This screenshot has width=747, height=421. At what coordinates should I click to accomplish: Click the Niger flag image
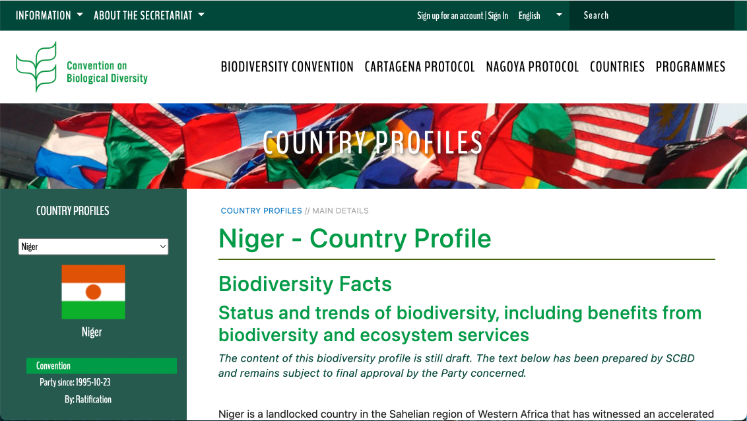click(x=93, y=292)
